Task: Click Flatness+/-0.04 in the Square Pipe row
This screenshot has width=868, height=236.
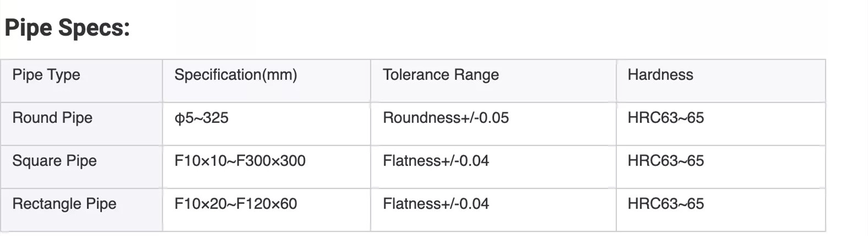Action: [436, 161]
